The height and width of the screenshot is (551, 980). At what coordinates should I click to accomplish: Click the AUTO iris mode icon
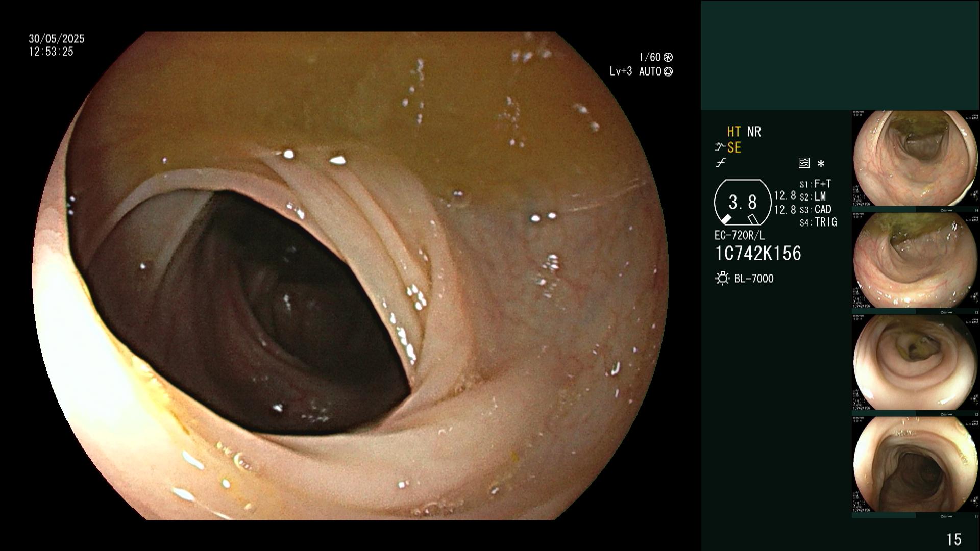(668, 71)
